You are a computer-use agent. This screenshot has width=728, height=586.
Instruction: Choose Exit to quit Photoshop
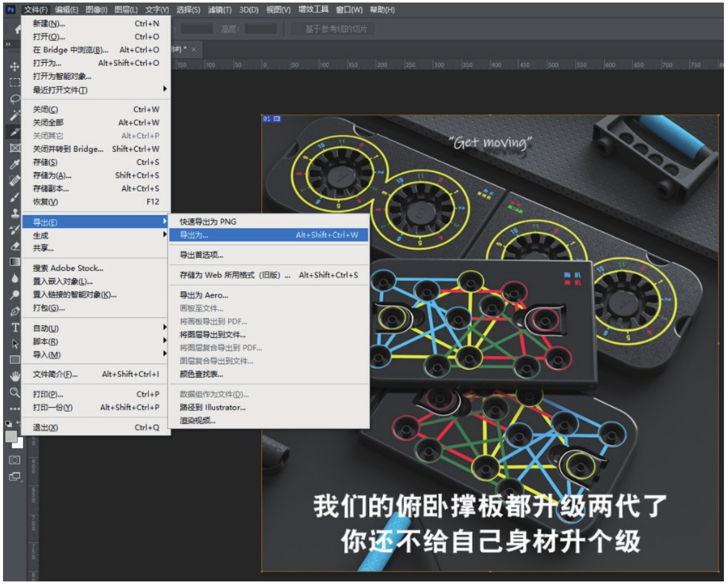pyautogui.click(x=96, y=428)
